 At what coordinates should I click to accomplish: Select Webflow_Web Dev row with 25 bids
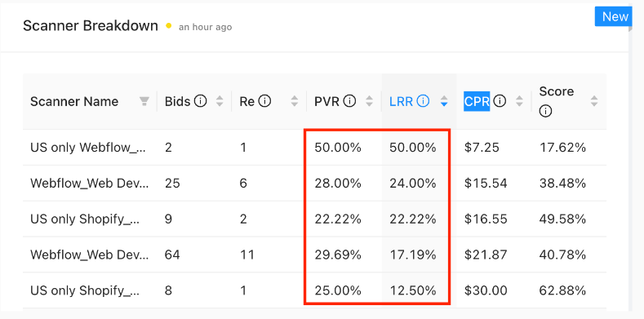coord(314,183)
